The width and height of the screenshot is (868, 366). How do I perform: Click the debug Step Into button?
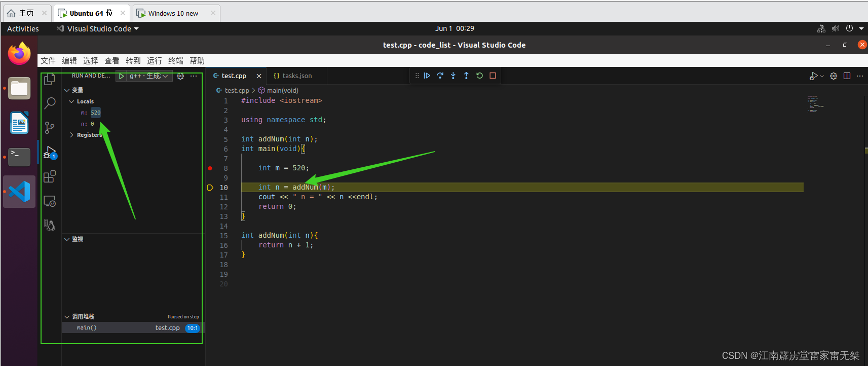(x=453, y=76)
